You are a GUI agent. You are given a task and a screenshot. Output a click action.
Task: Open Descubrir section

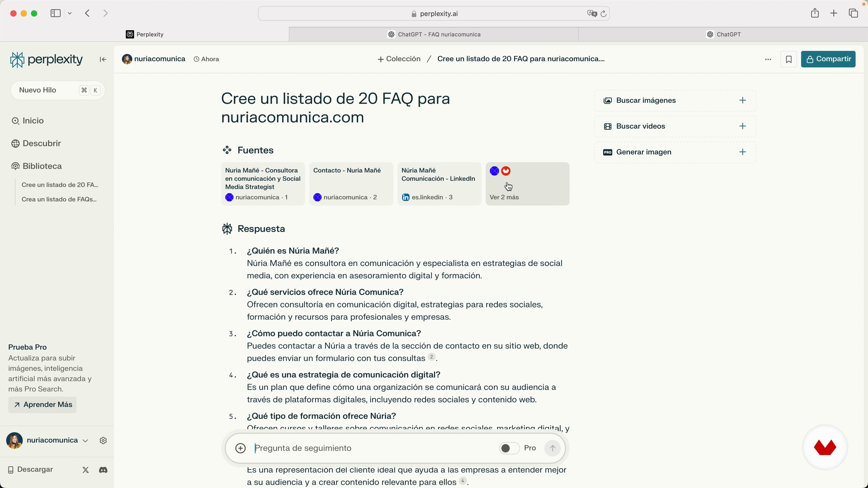coord(36,144)
